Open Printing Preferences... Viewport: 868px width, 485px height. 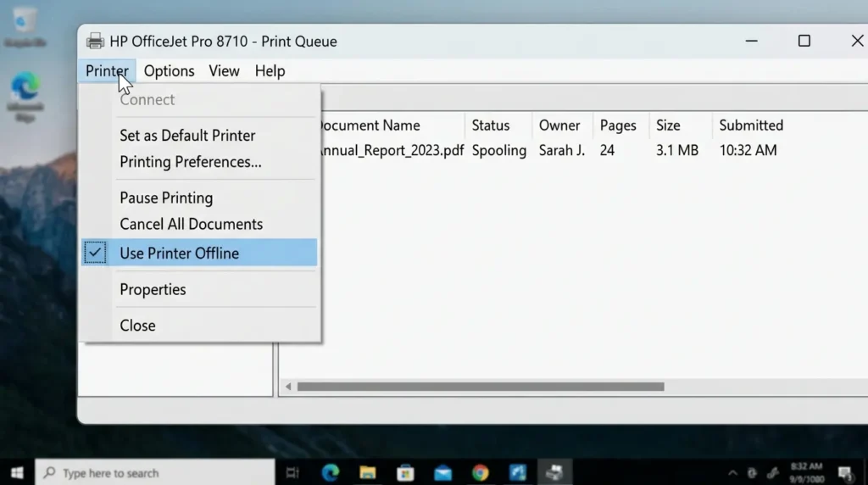click(191, 162)
